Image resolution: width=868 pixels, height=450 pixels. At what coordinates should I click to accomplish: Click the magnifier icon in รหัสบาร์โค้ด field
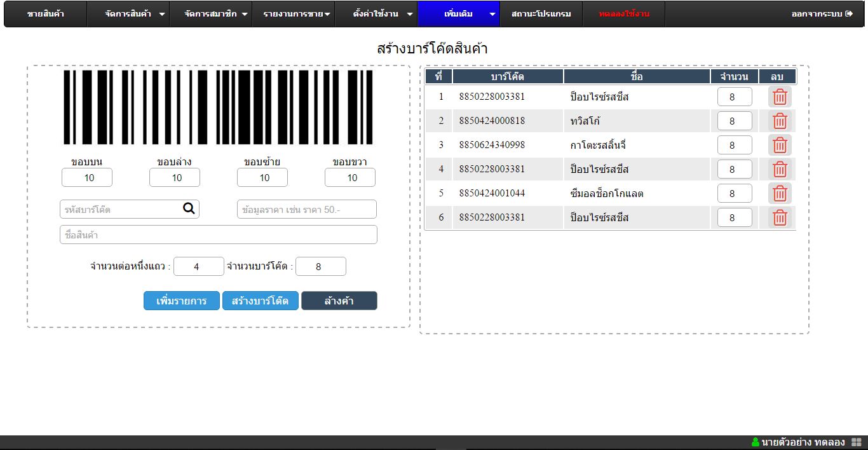click(x=189, y=208)
